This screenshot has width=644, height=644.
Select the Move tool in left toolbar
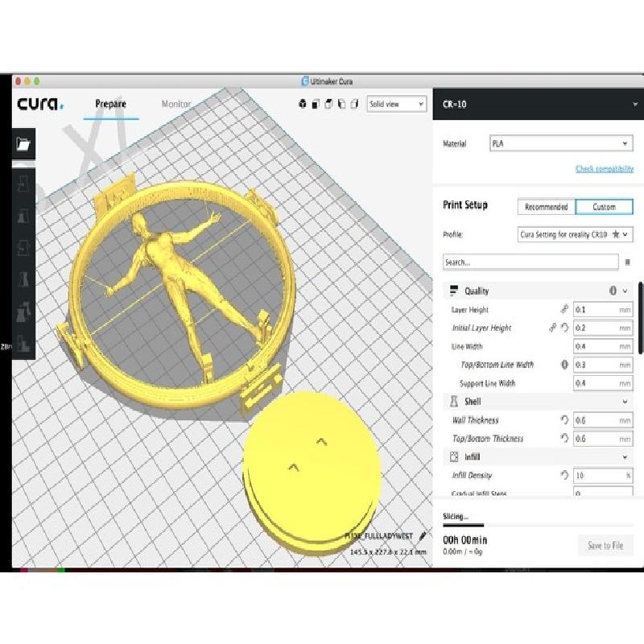click(23, 184)
